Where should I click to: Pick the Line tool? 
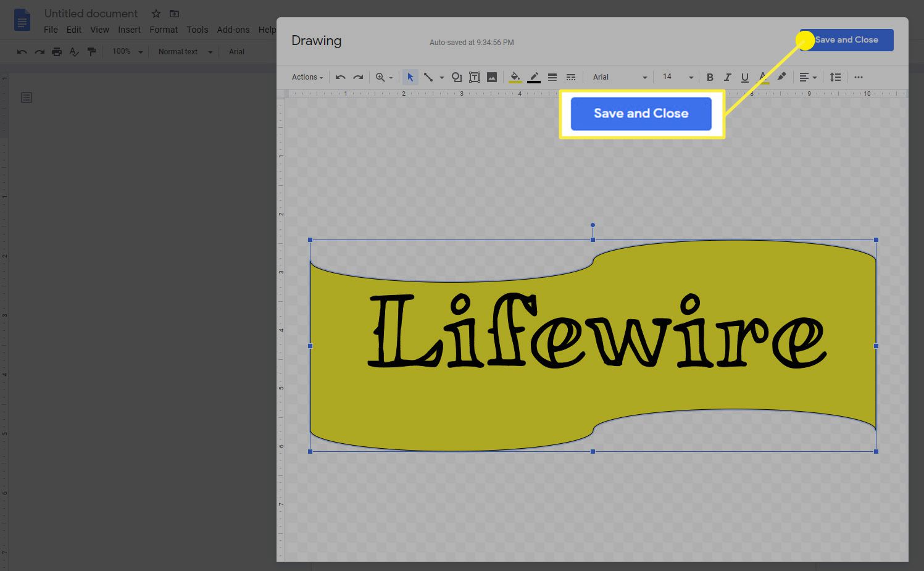point(428,77)
